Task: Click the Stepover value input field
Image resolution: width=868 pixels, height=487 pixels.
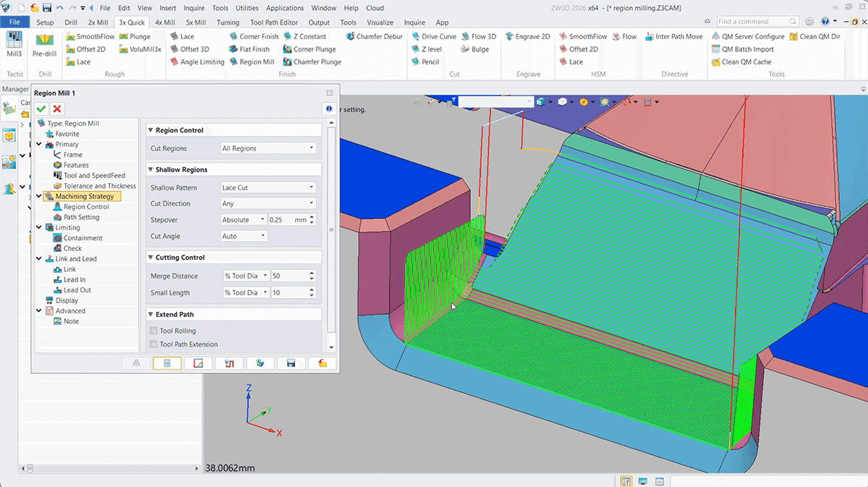Action: point(286,220)
